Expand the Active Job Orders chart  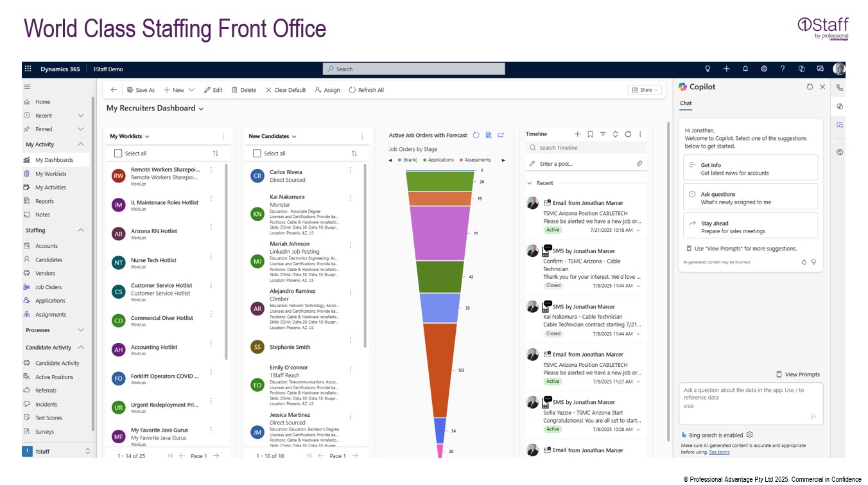[501, 134]
